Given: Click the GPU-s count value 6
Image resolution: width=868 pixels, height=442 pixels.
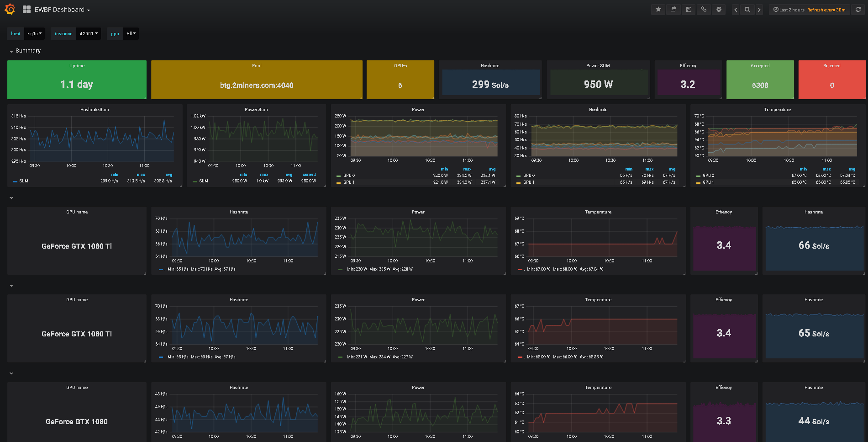Looking at the screenshot, I should pos(400,85).
